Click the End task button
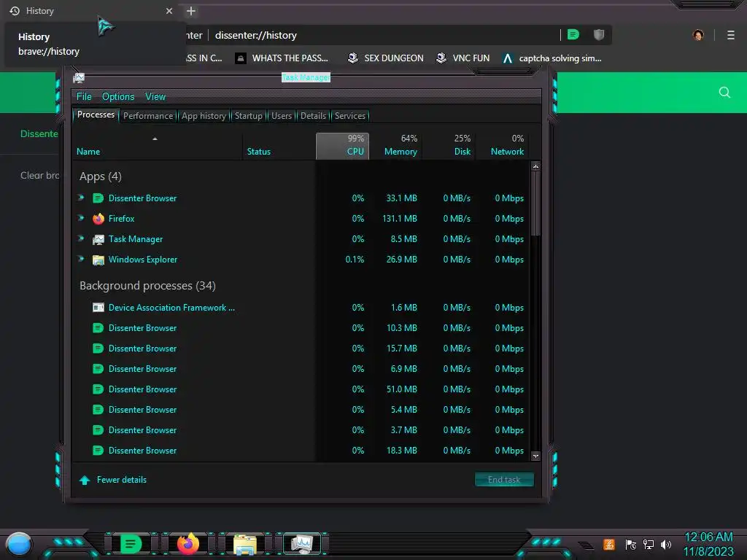Screen dimensions: 747x560 (x=504, y=480)
